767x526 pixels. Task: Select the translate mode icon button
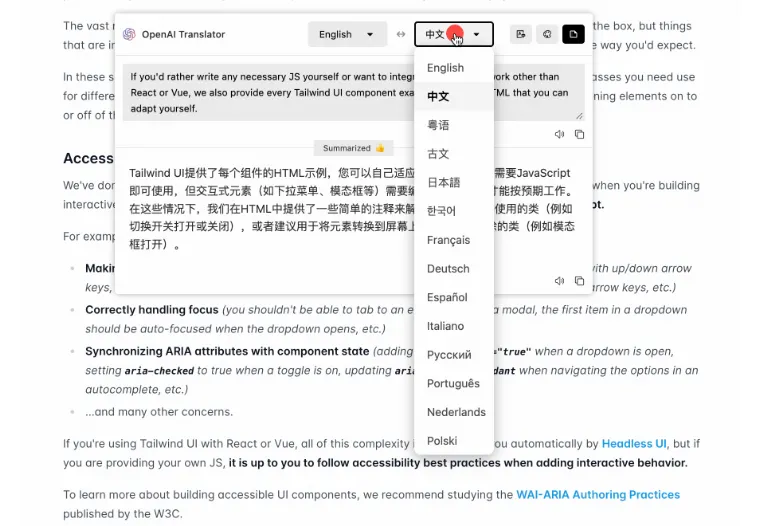(x=521, y=34)
